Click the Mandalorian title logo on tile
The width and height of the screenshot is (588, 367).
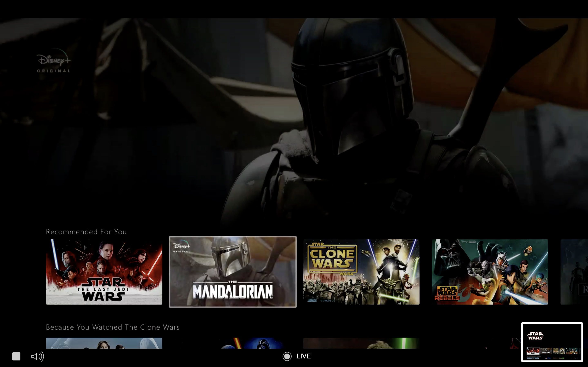coord(233,291)
